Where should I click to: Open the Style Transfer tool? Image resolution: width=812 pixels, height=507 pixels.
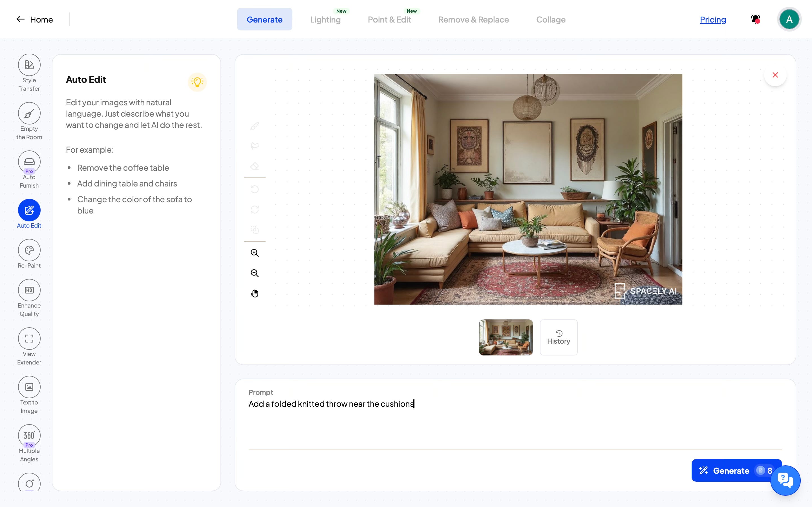29,65
